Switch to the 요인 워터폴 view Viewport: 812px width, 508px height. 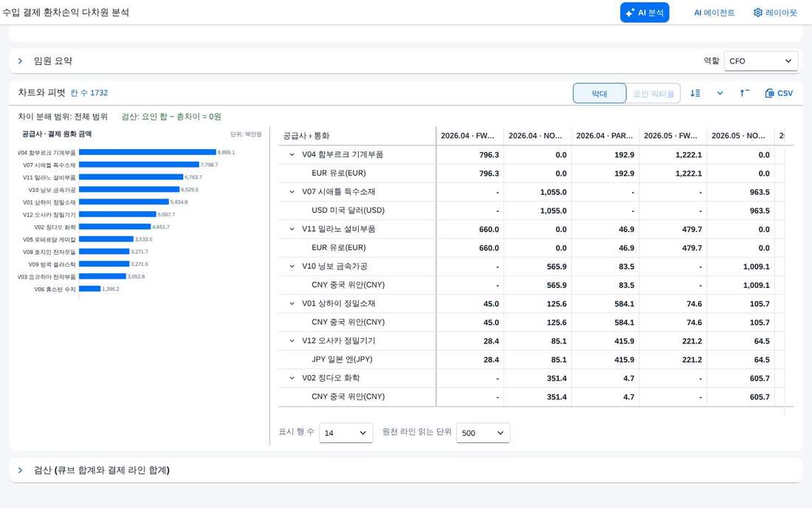tap(653, 93)
